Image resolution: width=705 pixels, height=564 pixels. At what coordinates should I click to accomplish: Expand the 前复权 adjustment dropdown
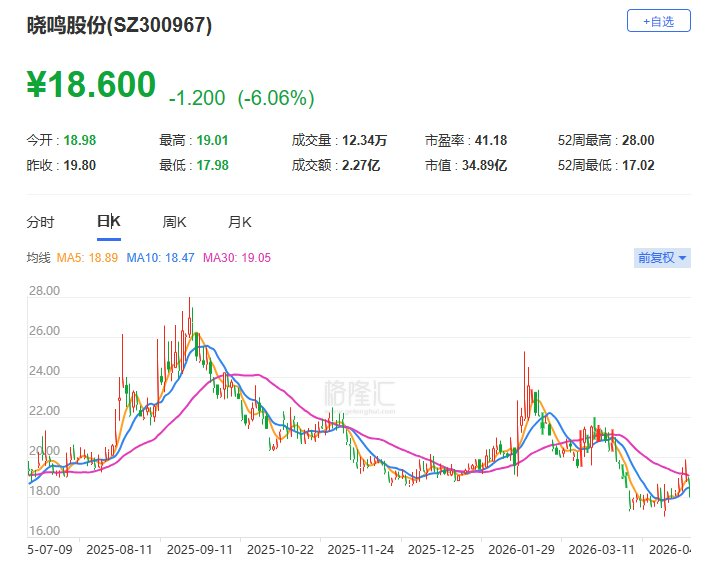point(662,258)
